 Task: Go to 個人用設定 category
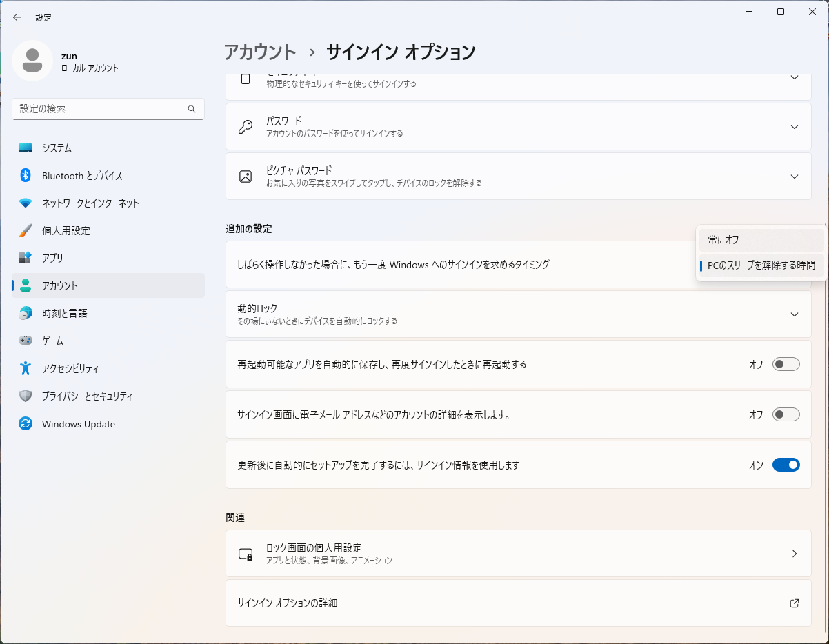pos(108,230)
